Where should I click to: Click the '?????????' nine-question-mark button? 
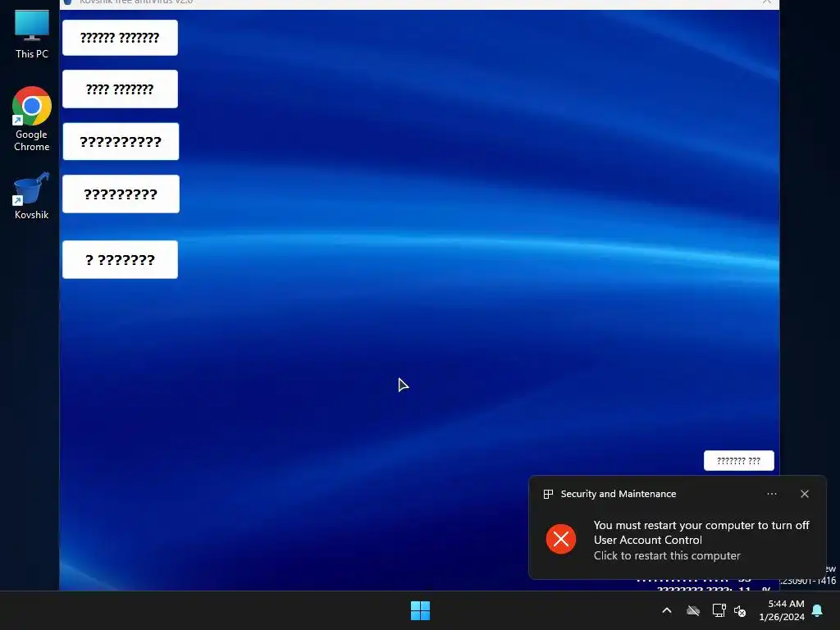[x=121, y=194]
